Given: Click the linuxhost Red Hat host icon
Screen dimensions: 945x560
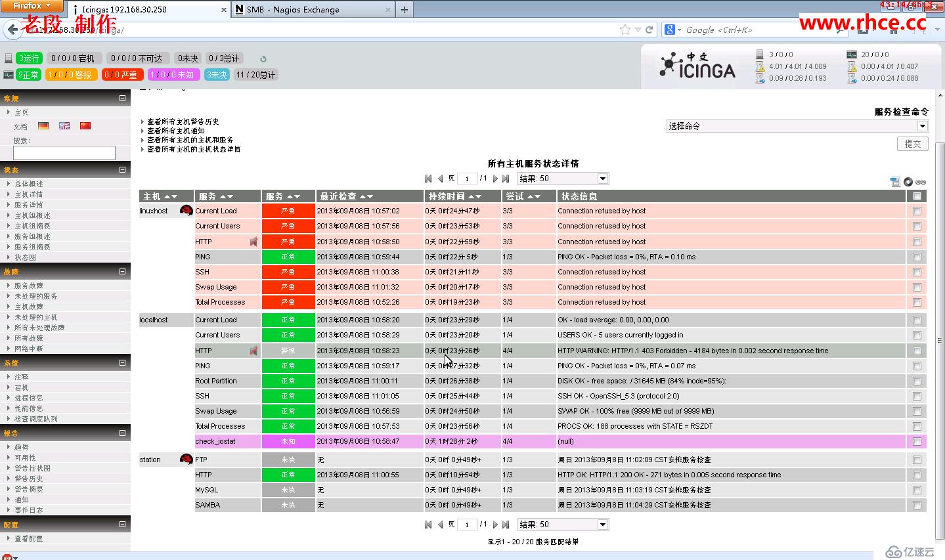Looking at the screenshot, I should [187, 211].
